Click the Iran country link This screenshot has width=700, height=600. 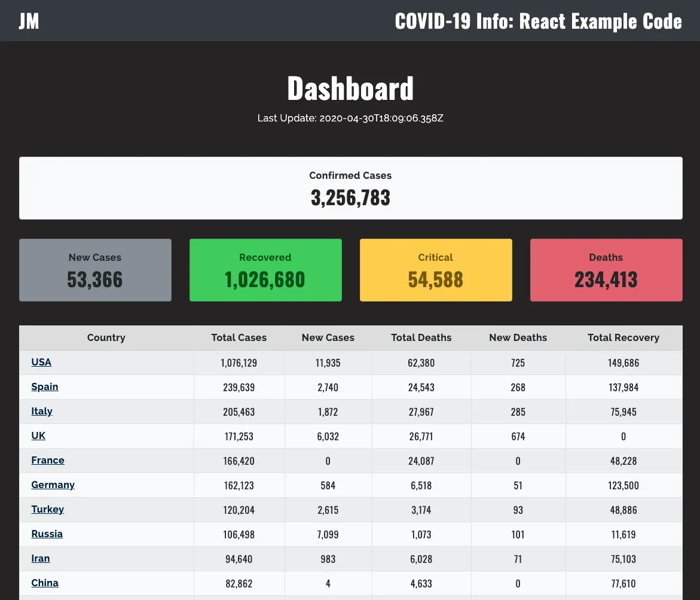click(41, 558)
